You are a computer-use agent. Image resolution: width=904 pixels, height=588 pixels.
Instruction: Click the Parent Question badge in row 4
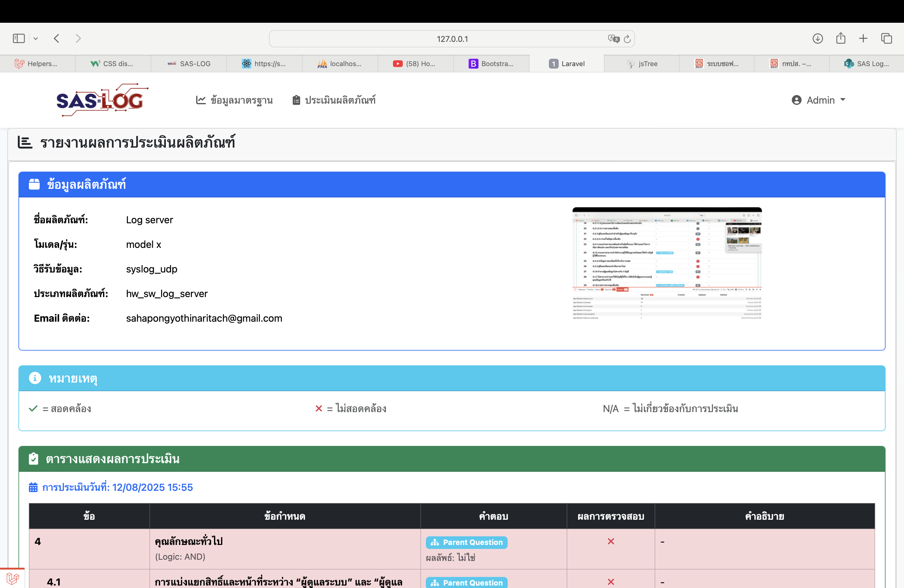pyautogui.click(x=466, y=542)
